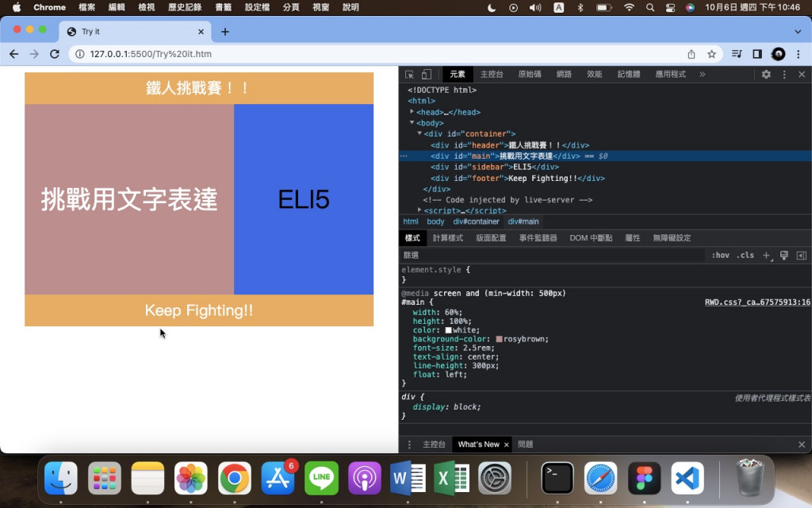Focus the 篩選 styles filter field

coord(552,255)
